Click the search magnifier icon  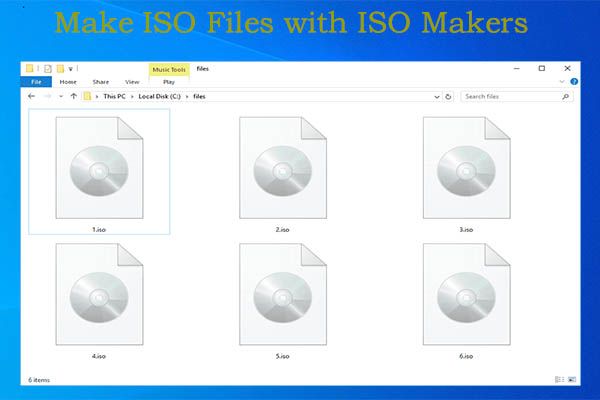click(x=565, y=97)
